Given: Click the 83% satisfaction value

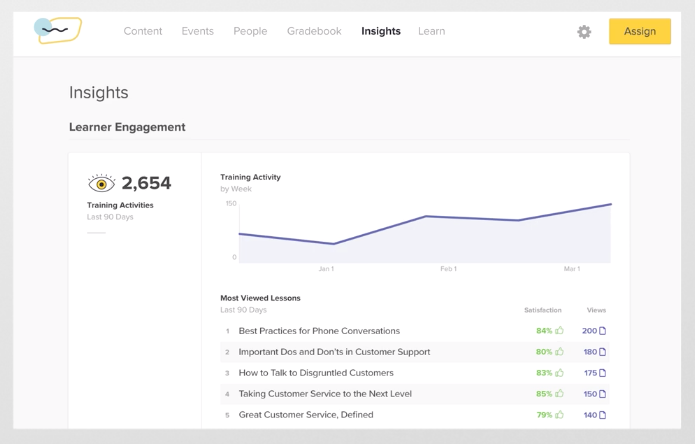Looking at the screenshot, I should coord(544,373).
